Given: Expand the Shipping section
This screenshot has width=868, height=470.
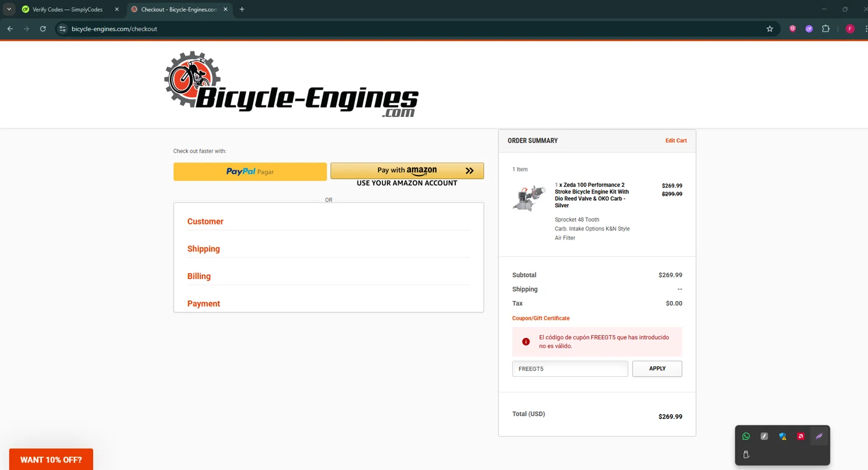Looking at the screenshot, I should pyautogui.click(x=204, y=249).
